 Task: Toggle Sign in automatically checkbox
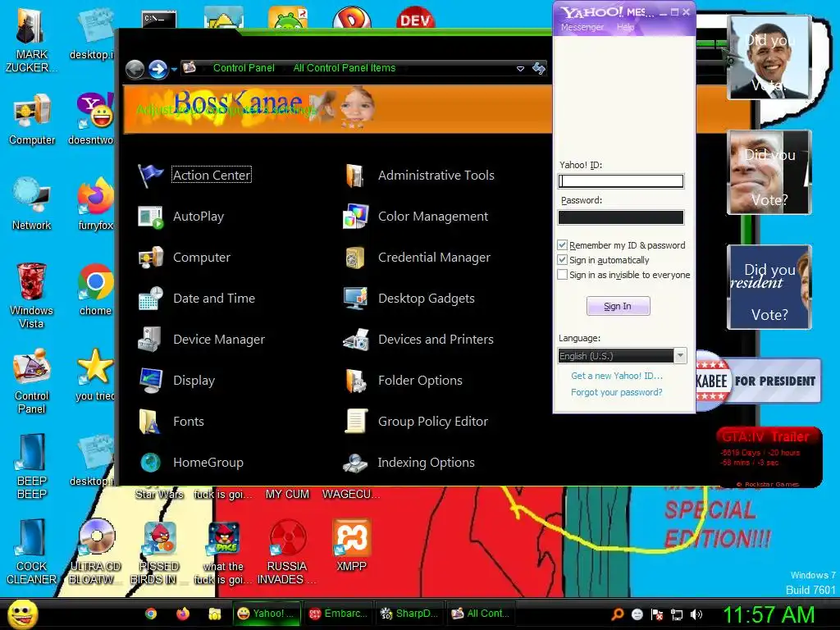(563, 260)
